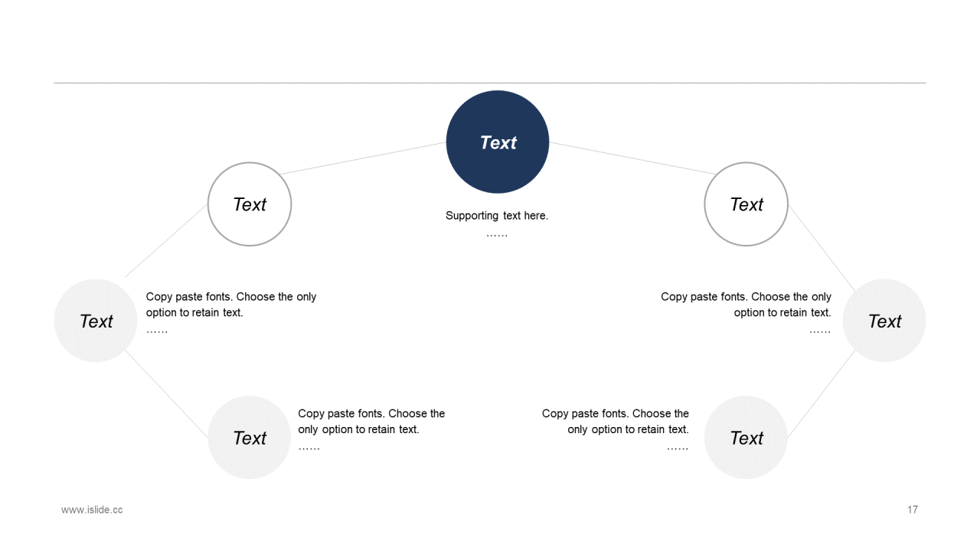Viewport: 980px width, 551px height.
Task: Select the upper-left outlined Text circle
Action: pyautogui.click(x=250, y=204)
